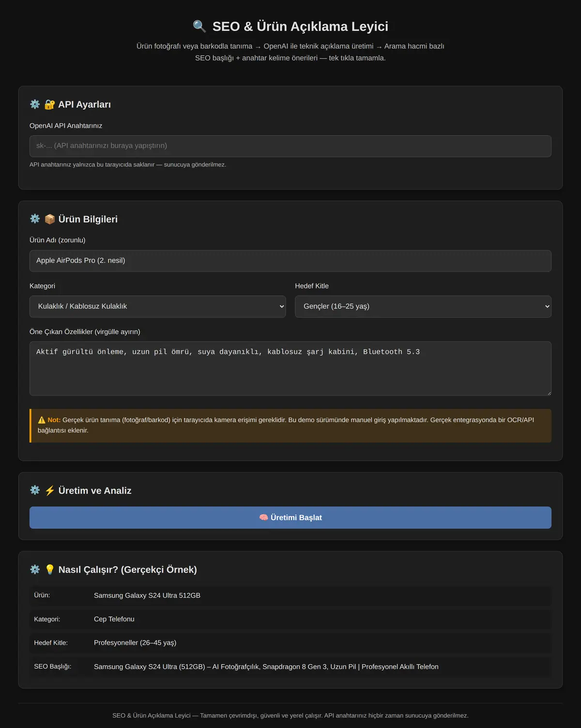The width and height of the screenshot is (581, 728).
Task: Click the package box icon in Ürün Bilgileri heading
Action: click(x=49, y=219)
